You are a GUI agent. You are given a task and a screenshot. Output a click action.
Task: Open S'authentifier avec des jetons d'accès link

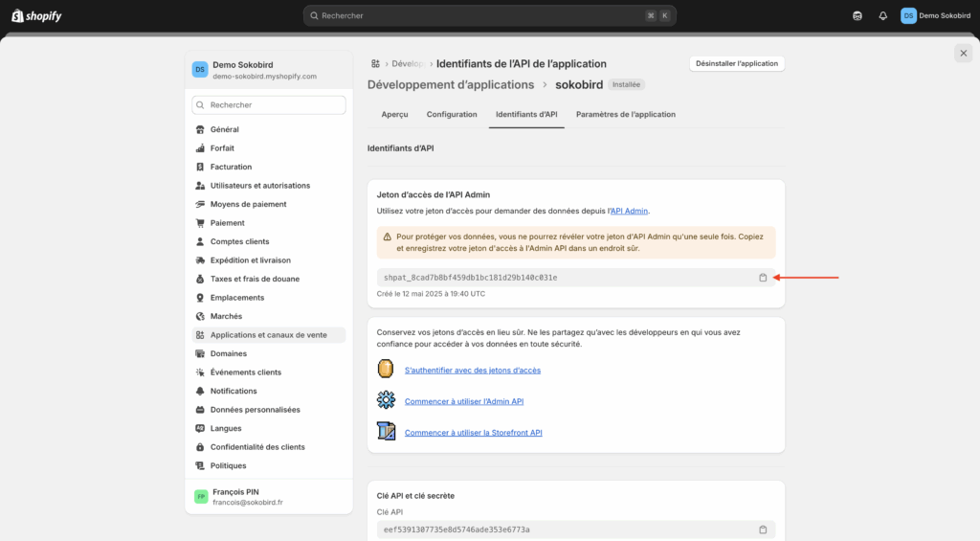coord(472,371)
